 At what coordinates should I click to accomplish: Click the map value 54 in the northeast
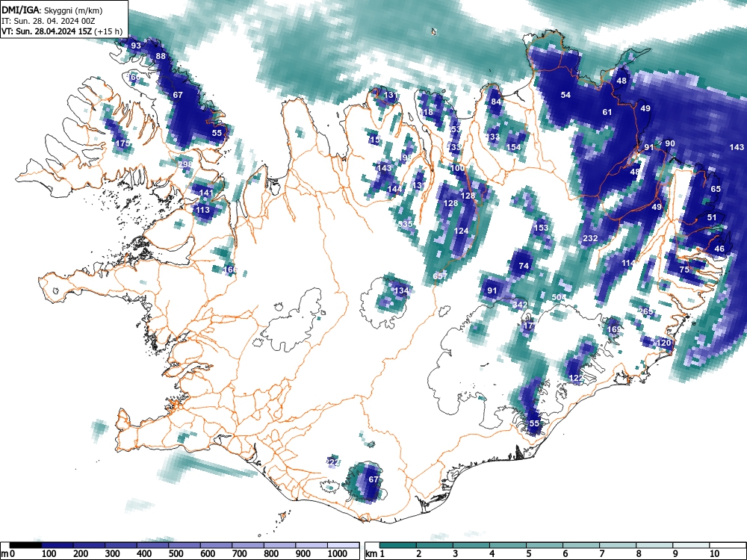tap(565, 96)
